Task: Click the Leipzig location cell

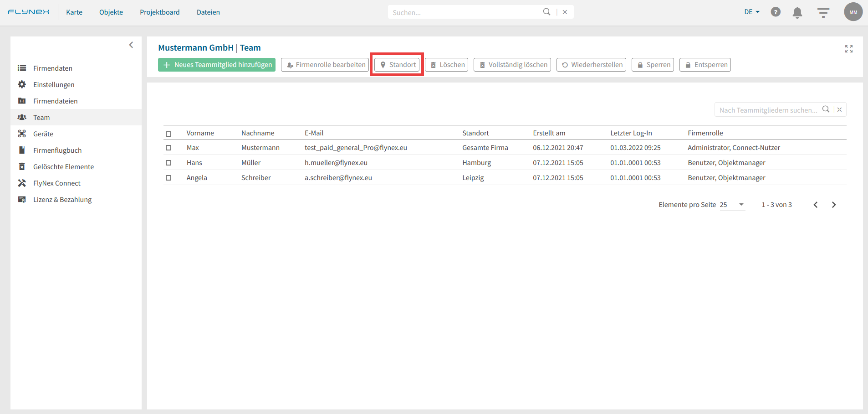Action: (x=473, y=178)
